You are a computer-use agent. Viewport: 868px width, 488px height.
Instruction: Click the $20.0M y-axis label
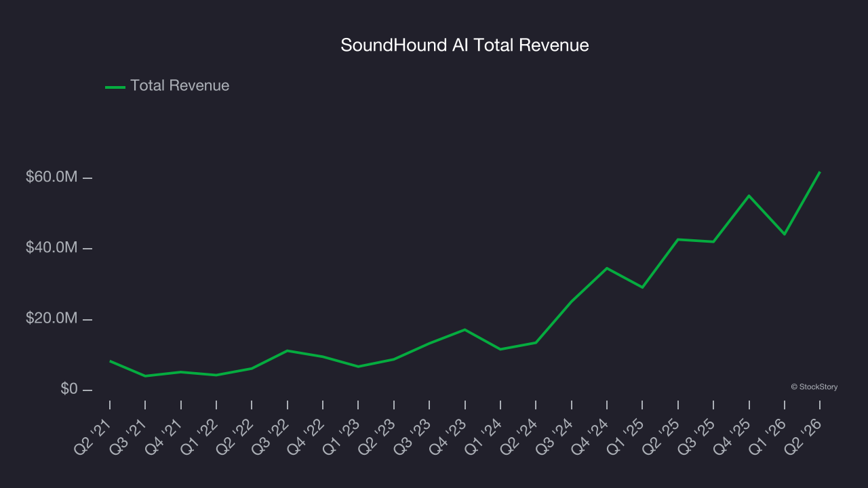[52, 319]
